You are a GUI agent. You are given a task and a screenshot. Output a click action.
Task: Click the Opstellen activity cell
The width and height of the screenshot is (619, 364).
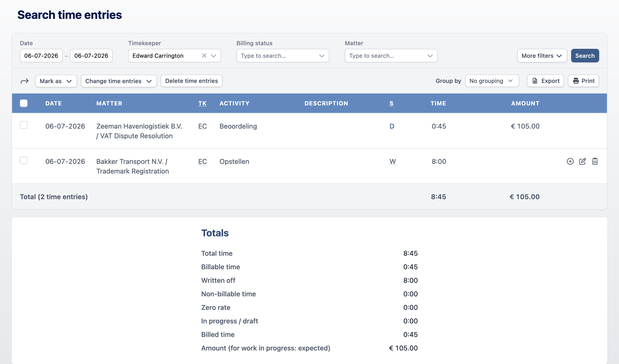[x=234, y=161]
